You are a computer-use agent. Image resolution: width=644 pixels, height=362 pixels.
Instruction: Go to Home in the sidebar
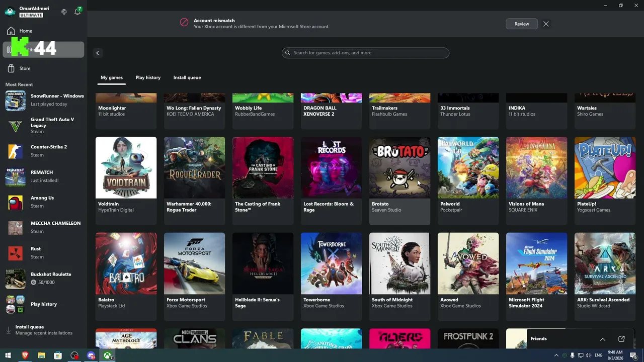coord(43,31)
